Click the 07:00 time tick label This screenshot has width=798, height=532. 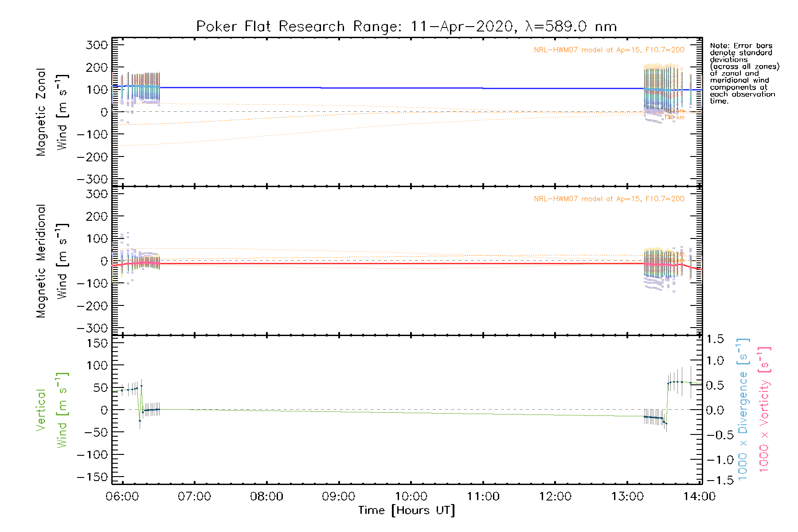coord(194,497)
